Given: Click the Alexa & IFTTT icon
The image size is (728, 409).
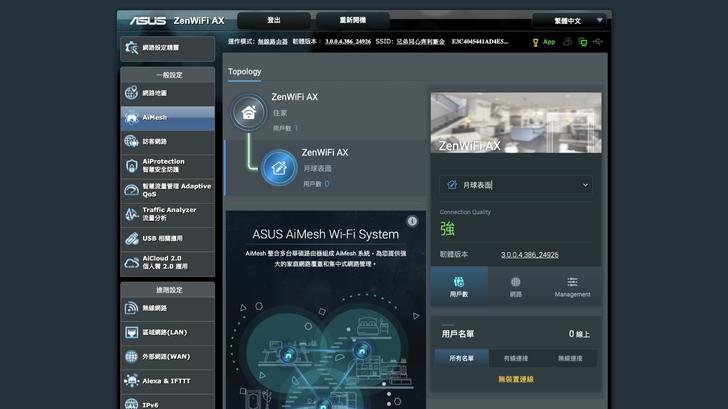Looking at the screenshot, I should pyautogui.click(x=132, y=381).
